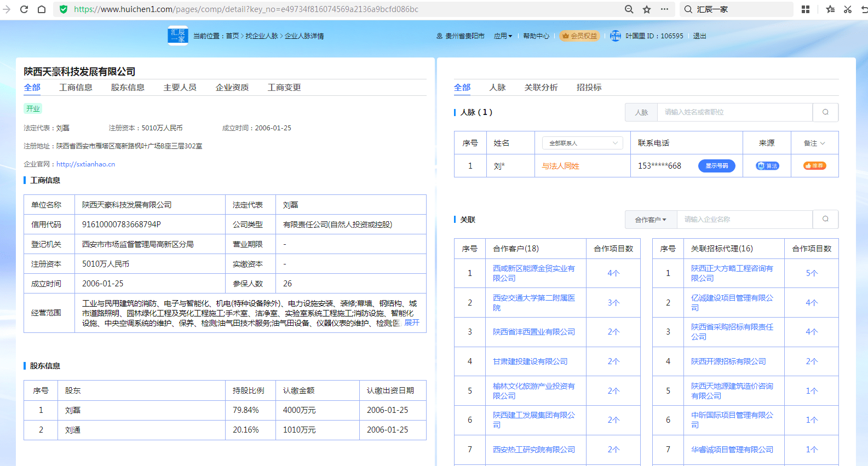Select the right panel 全部 tab
The width and height of the screenshot is (868, 466).
point(462,88)
